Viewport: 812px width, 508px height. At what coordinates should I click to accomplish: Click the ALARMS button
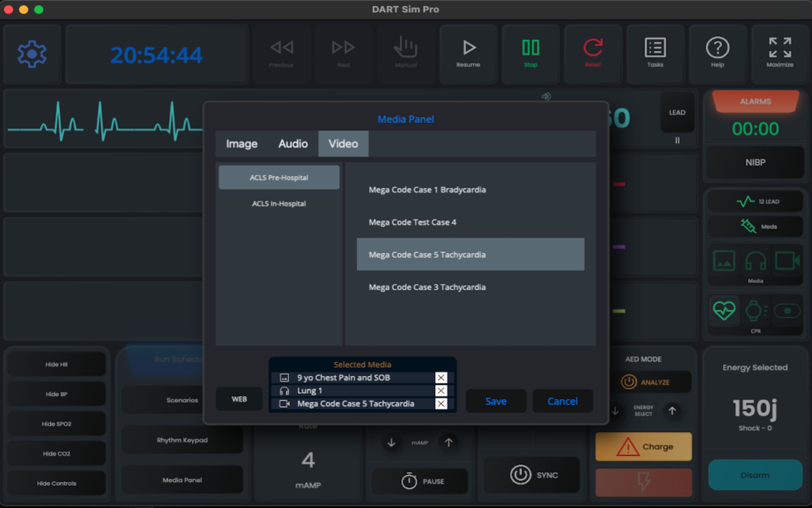[755, 102]
